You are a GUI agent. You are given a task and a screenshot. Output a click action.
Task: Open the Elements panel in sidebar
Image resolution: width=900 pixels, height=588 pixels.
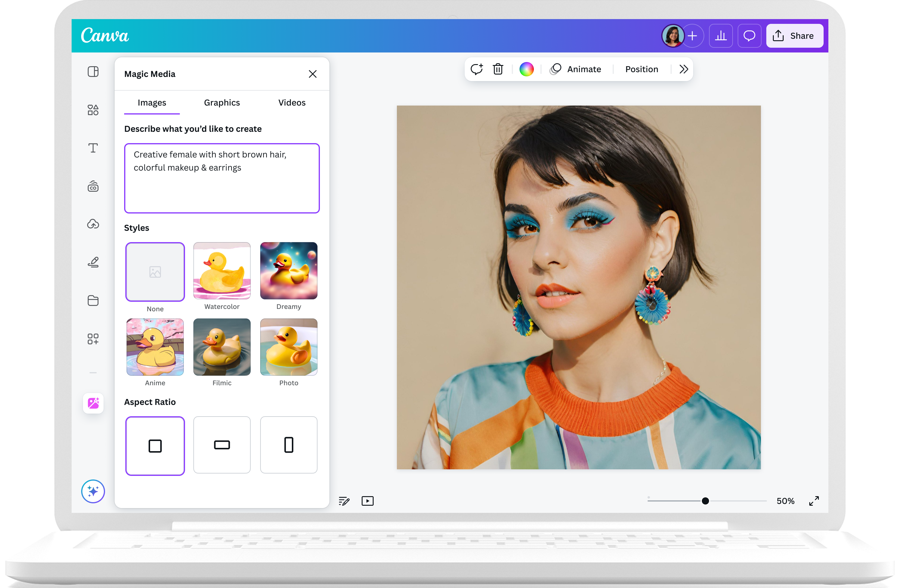coord(93,110)
